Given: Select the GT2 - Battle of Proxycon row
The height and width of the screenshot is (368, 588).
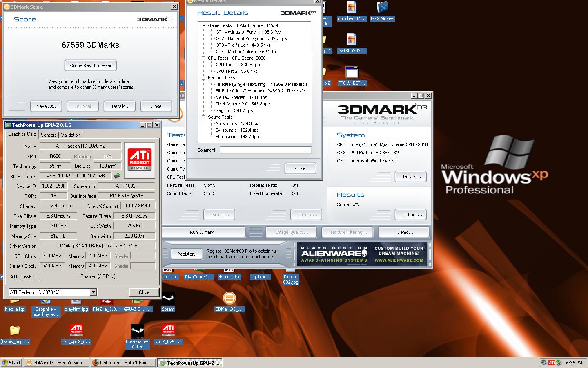Looking at the screenshot, I should 251,38.
